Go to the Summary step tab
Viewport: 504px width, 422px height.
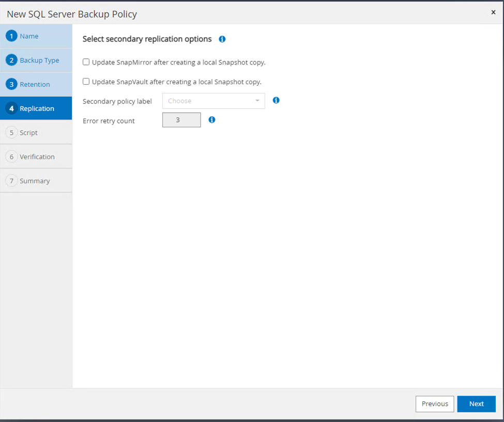[35, 181]
